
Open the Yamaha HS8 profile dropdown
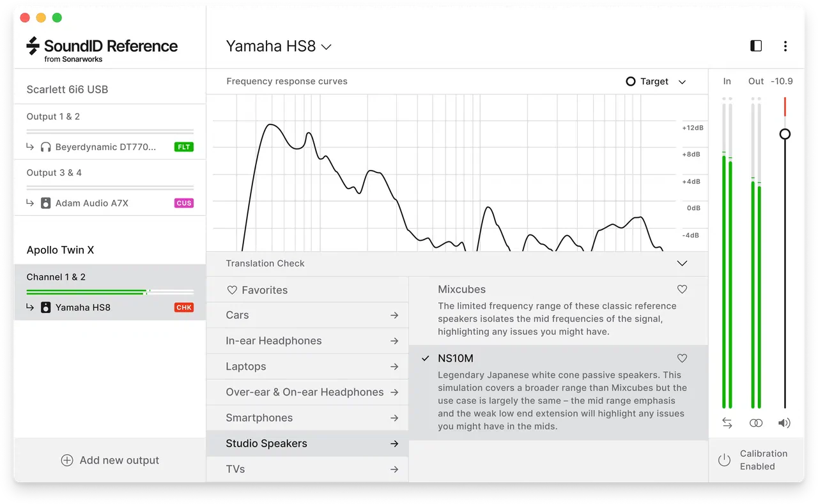click(279, 47)
